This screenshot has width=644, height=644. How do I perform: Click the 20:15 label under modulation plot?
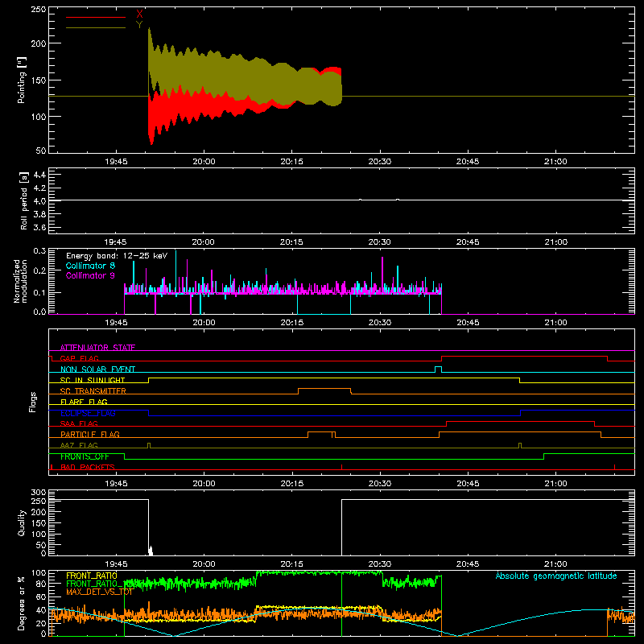[x=292, y=323]
